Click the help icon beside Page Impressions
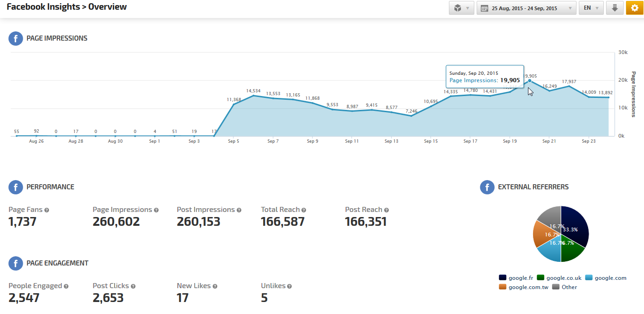Screen dimensions: 644x314 (156, 210)
